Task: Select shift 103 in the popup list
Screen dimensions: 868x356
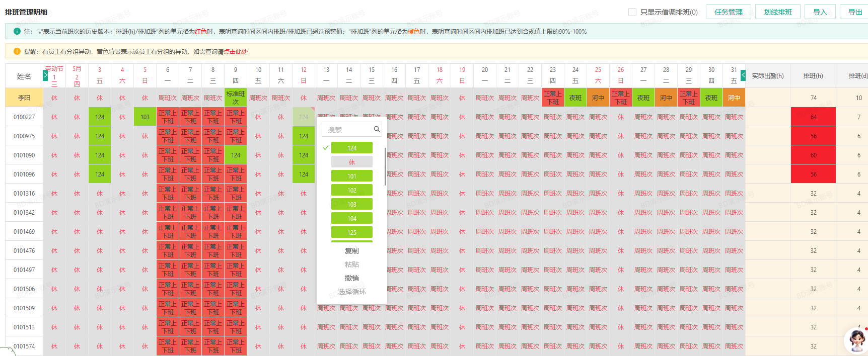Action: (351, 204)
